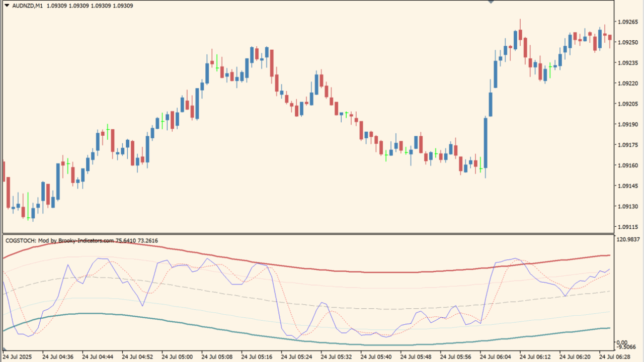Click the 24 Jul 05:16 time label
Image resolution: width=644 pixels, height=362 pixels.
point(257,357)
